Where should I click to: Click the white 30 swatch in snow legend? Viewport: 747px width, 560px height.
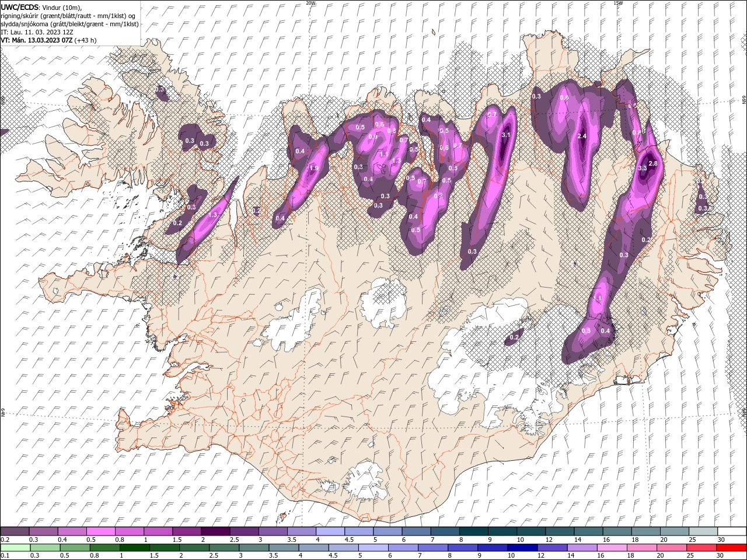click(732, 531)
